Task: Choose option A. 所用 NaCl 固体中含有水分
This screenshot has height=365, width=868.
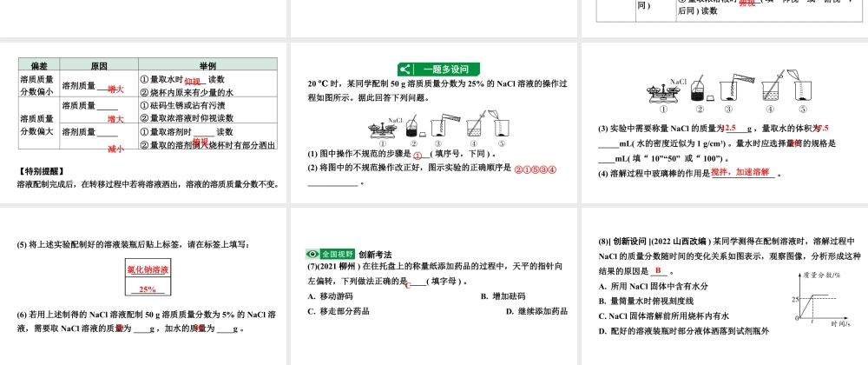Action: (654, 286)
